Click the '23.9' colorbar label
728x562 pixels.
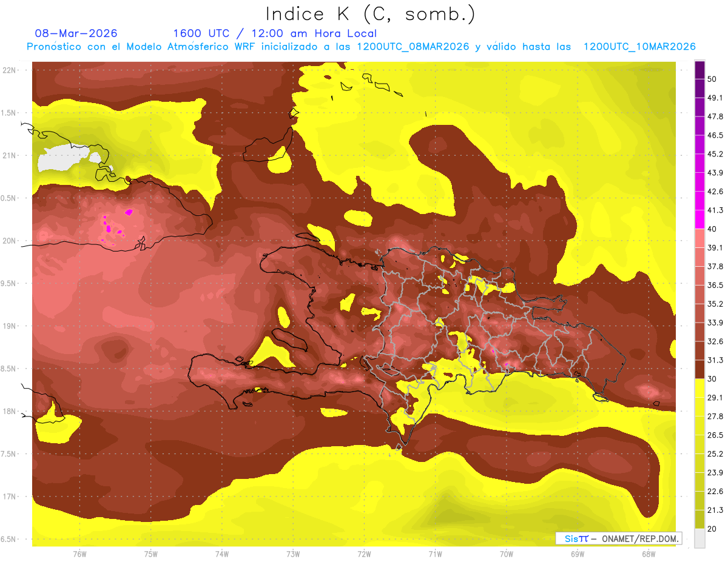tap(715, 473)
